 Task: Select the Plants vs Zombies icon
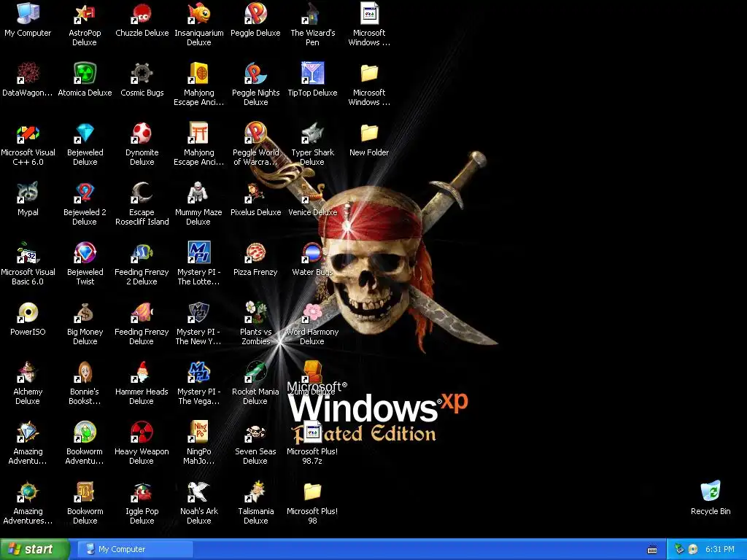coord(256,313)
